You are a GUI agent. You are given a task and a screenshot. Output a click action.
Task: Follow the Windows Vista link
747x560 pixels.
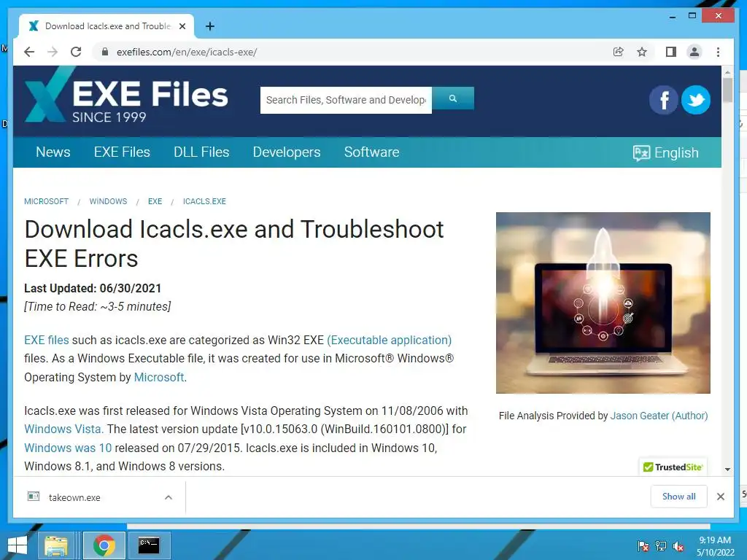63,429
